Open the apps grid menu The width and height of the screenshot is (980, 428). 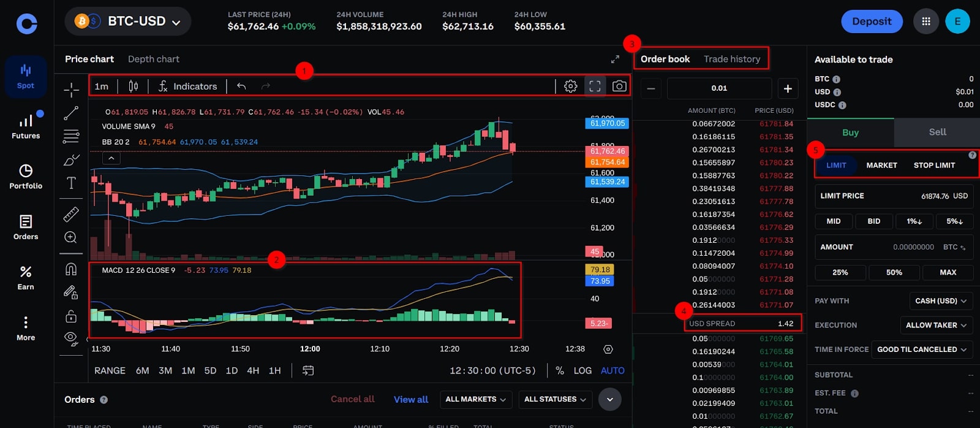(x=925, y=22)
